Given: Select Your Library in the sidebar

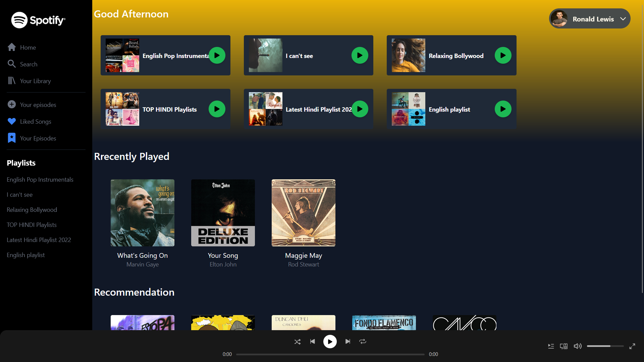Looking at the screenshot, I should 11,81.
